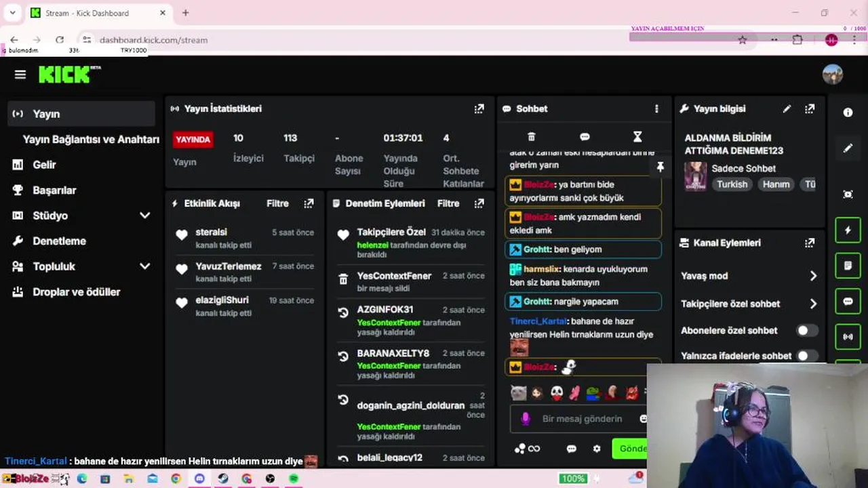868x488 pixels.
Task: Pop out the Yayın İstatistikleri panel
Action: coord(479,108)
